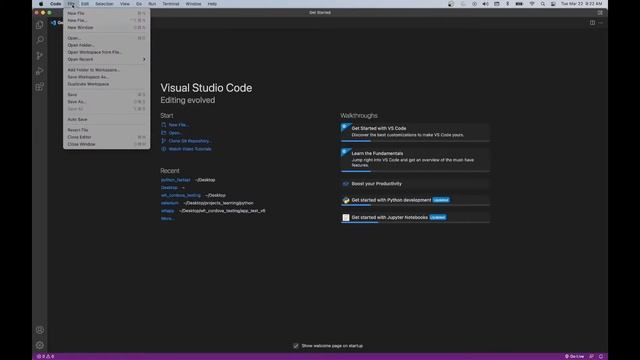Screen dimensions: 640x360
Task: Open the Edit menu in menu bar
Action: click(85, 4)
